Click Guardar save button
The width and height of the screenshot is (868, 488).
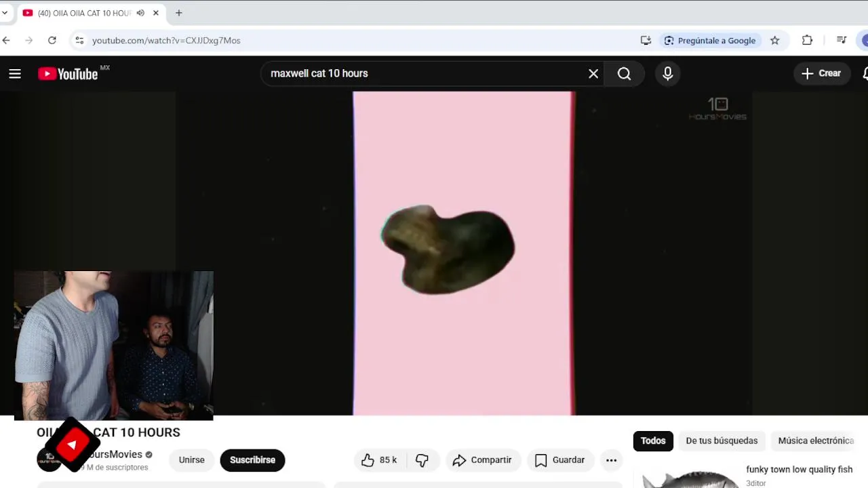point(560,460)
